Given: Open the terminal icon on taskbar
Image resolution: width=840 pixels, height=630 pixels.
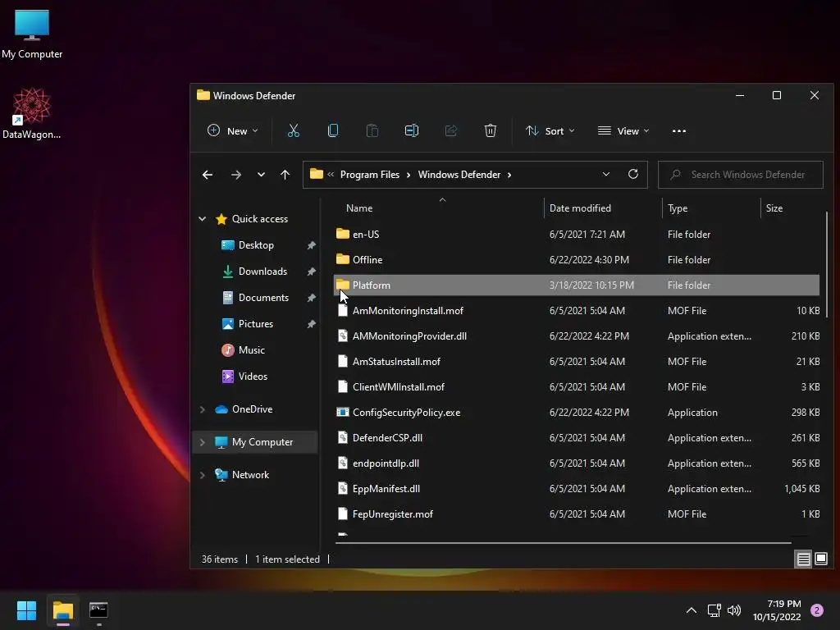Looking at the screenshot, I should click(x=98, y=610).
